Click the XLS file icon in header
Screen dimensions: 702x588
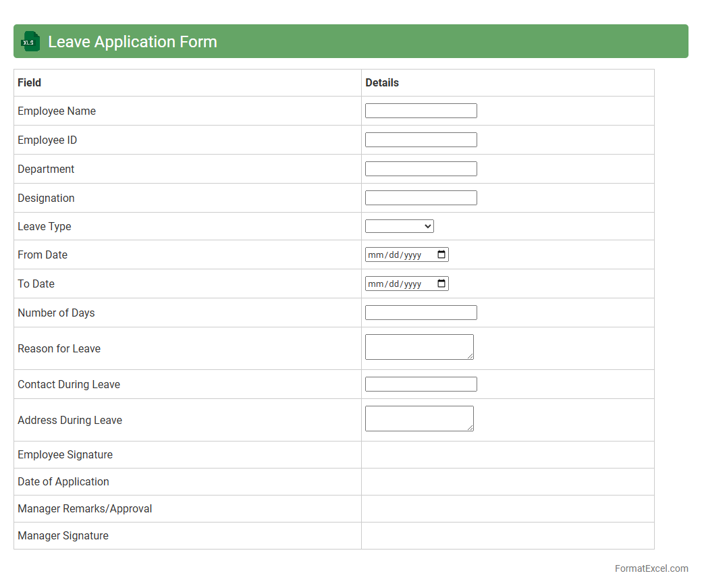(x=30, y=41)
